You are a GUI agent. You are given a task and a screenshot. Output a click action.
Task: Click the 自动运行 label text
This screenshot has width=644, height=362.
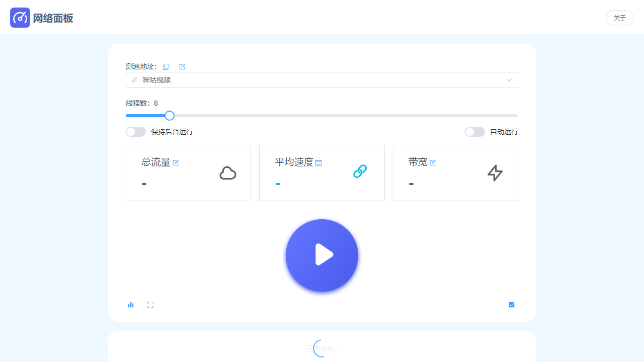[504, 132]
